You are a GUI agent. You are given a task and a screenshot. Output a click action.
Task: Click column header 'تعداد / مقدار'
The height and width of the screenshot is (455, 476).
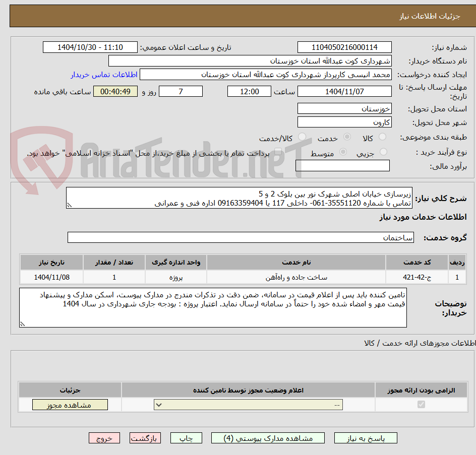pos(114,263)
